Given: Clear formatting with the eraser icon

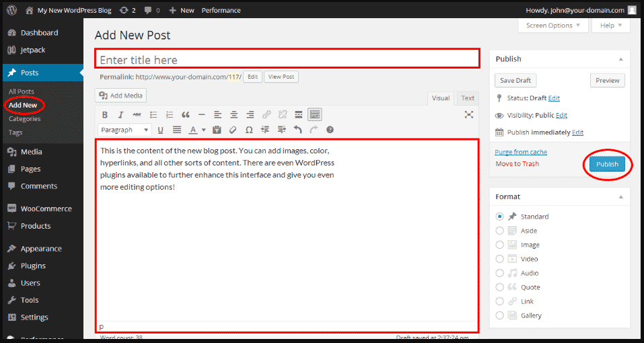Looking at the screenshot, I should tap(232, 130).
